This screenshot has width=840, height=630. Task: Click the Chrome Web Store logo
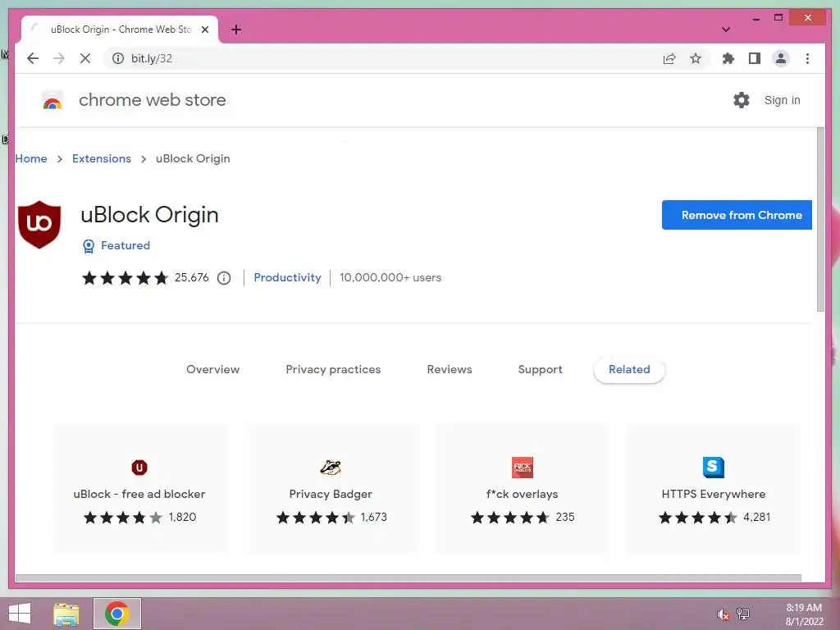click(52, 100)
